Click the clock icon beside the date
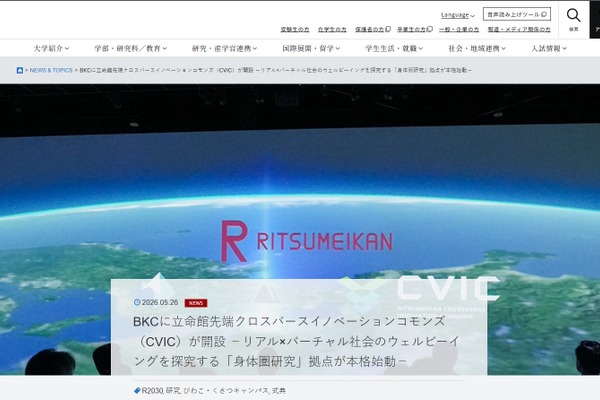Image resolution: width=600 pixels, height=400 pixels. tap(137, 302)
